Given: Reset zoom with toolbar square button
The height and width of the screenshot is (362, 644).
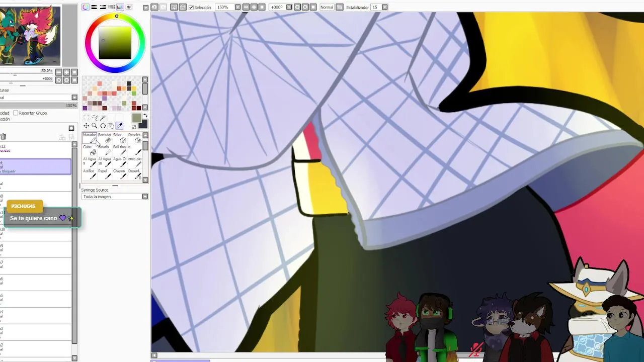Looking at the screenshot, I should click(x=262, y=7).
